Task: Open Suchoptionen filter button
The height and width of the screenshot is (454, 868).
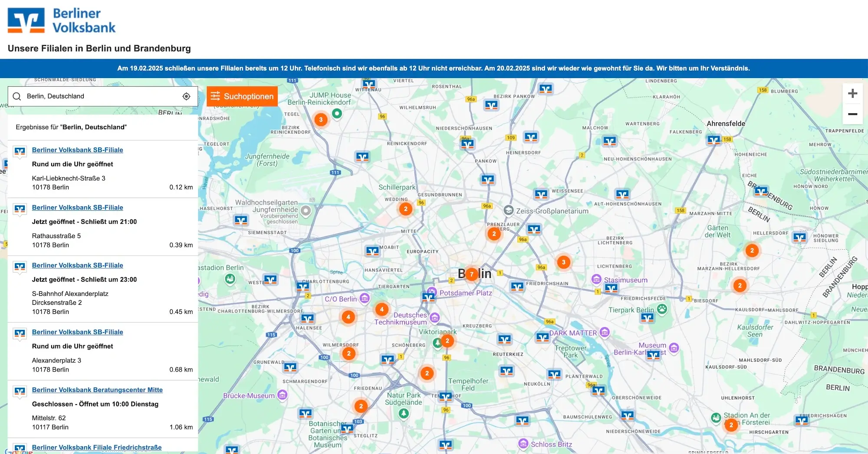Action: [x=242, y=96]
